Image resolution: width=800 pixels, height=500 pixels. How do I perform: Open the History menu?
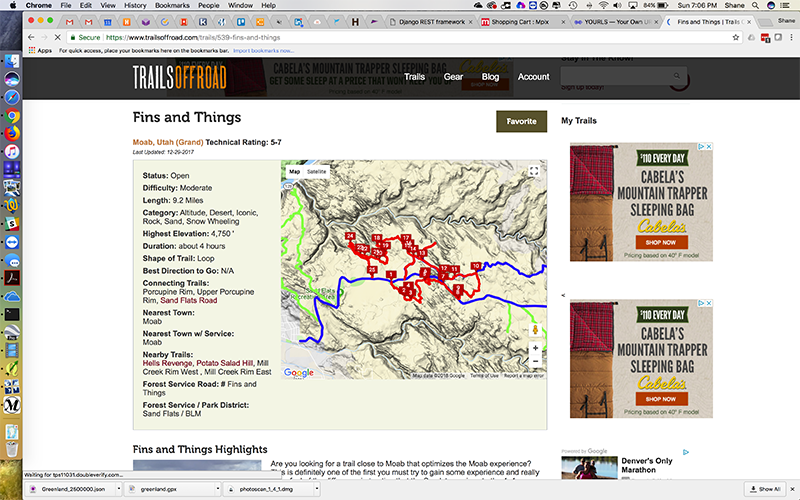(135, 5)
